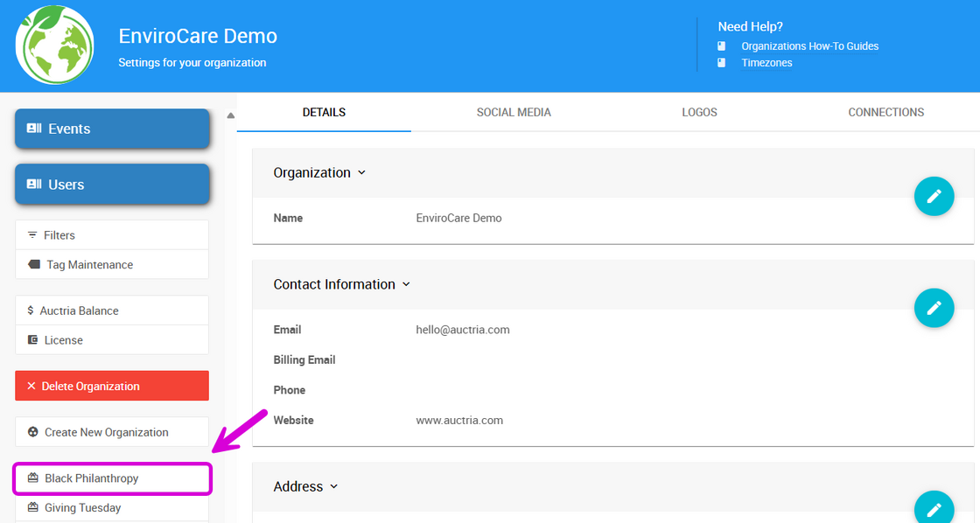Select the Connections tab
980x523 pixels.
pyautogui.click(x=885, y=113)
